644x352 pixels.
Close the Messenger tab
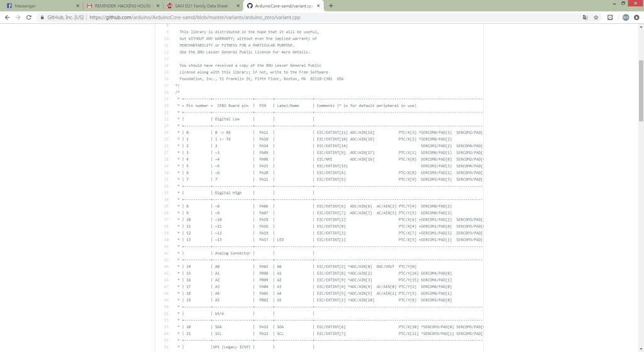(77, 6)
